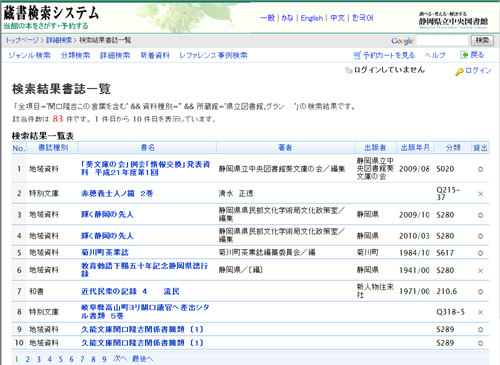Click the ログイン login link
The image size is (500, 365).
478,70
